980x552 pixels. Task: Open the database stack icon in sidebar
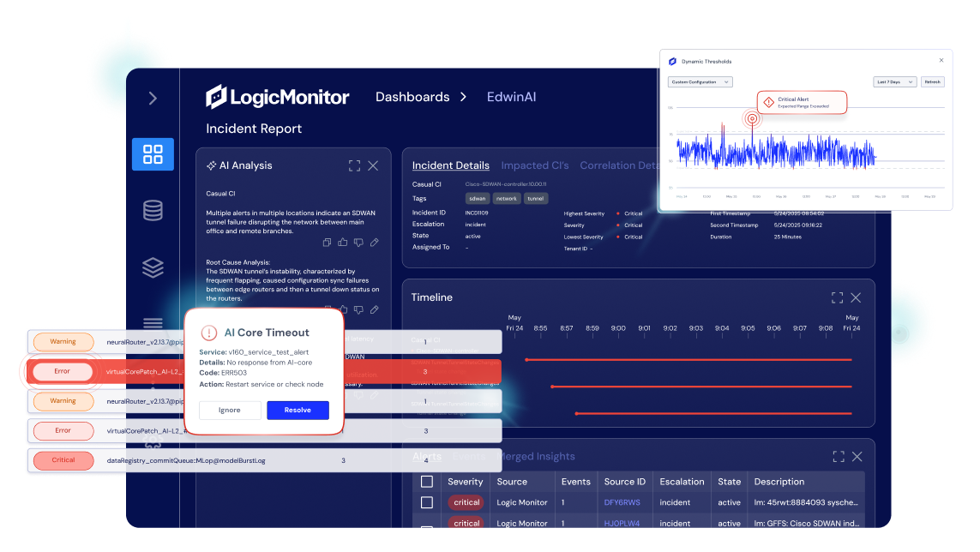tap(153, 211)
